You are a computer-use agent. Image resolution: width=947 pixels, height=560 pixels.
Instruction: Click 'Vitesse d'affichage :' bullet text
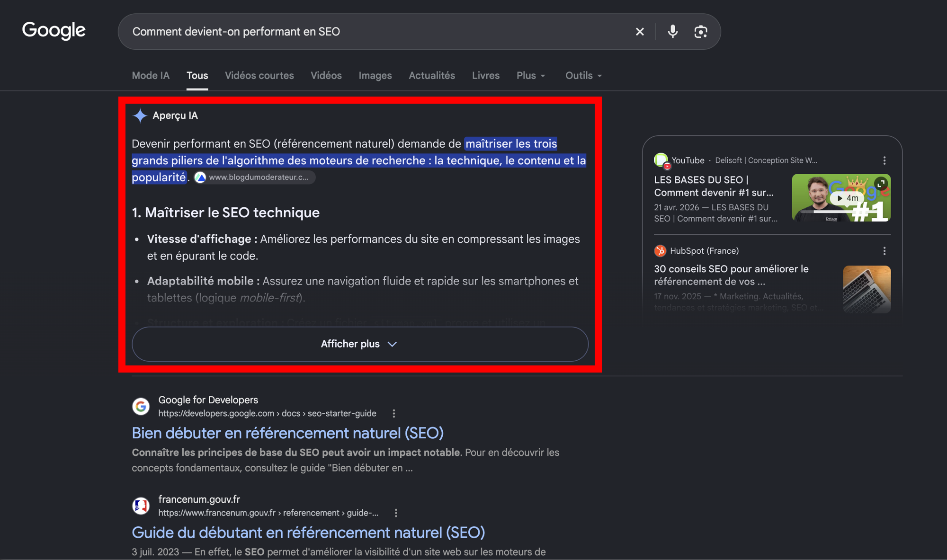coord(202,239)
